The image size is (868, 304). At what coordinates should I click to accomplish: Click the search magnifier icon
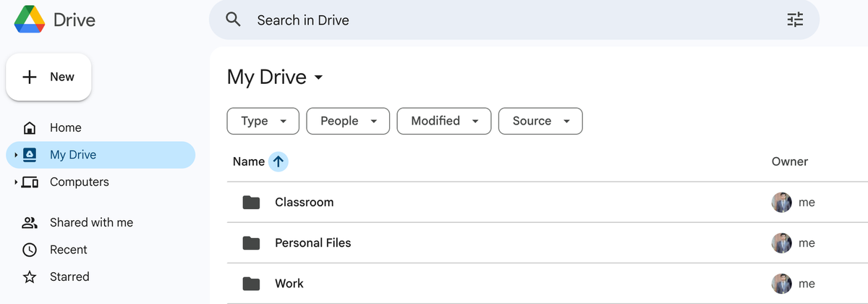tap(233, 20)
